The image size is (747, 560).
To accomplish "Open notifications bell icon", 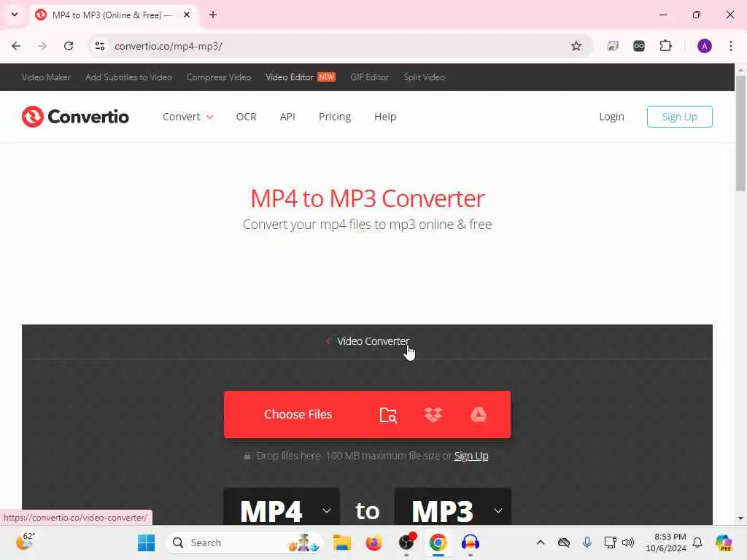I will click(x=697, y=542).
